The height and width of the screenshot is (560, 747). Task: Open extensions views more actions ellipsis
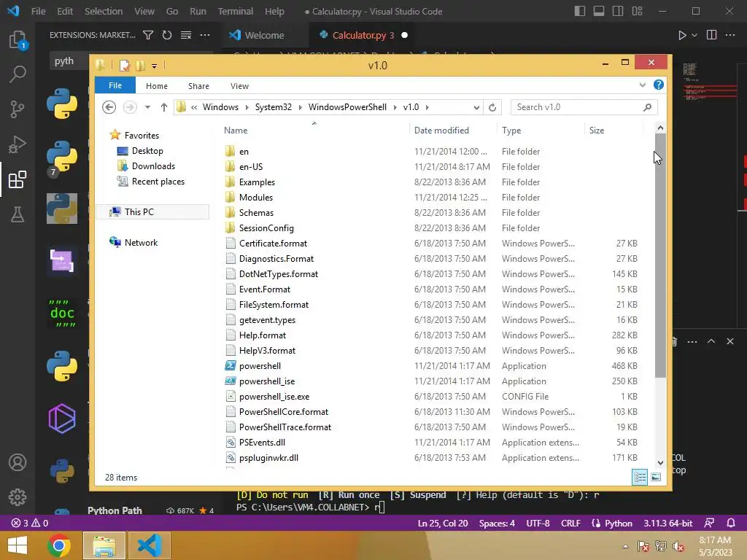click(x=205, y=35)
